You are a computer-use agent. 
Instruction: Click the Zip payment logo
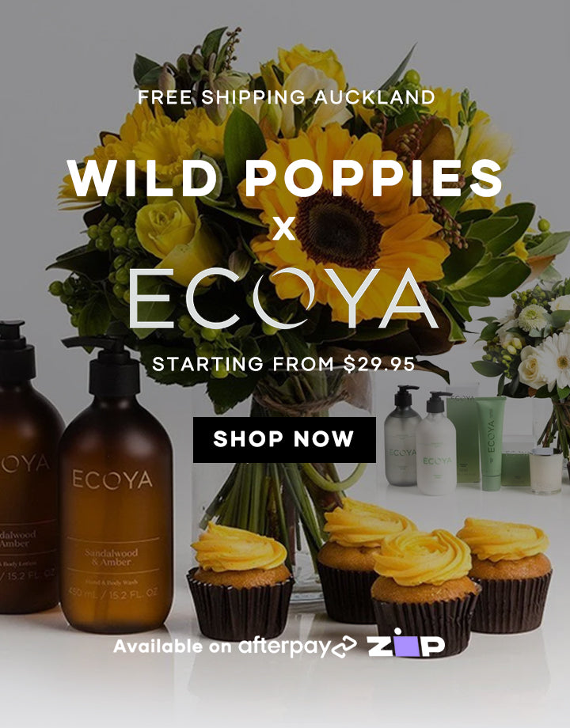click(x=405, y=643)
